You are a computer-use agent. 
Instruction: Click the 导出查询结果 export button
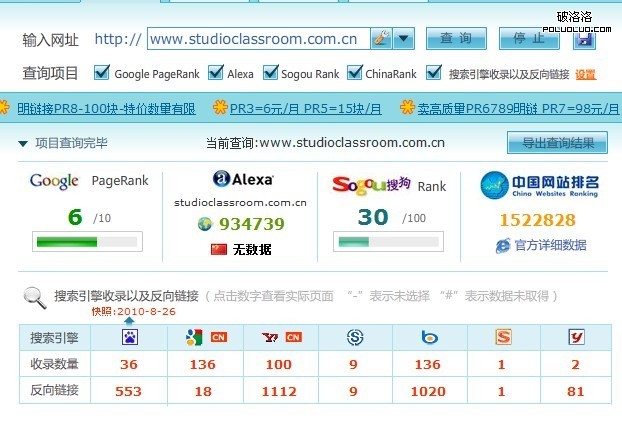[x=557, y=143]
